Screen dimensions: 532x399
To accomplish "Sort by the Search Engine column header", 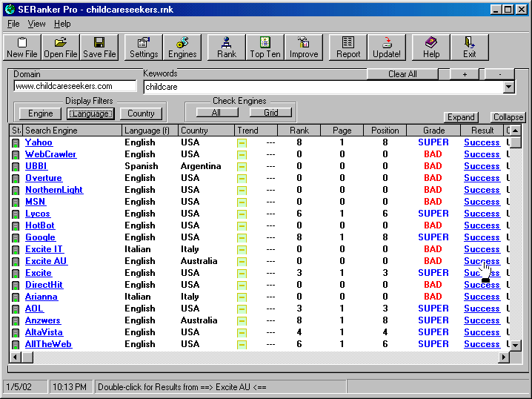I will [72, 131].
